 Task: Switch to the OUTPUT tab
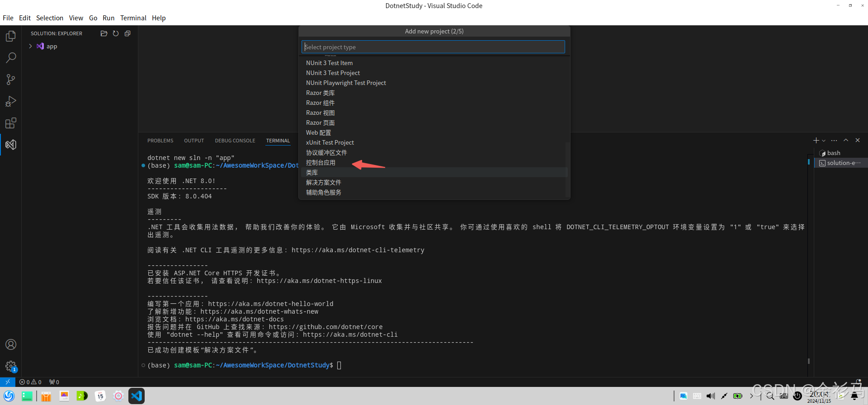(194, 141)
